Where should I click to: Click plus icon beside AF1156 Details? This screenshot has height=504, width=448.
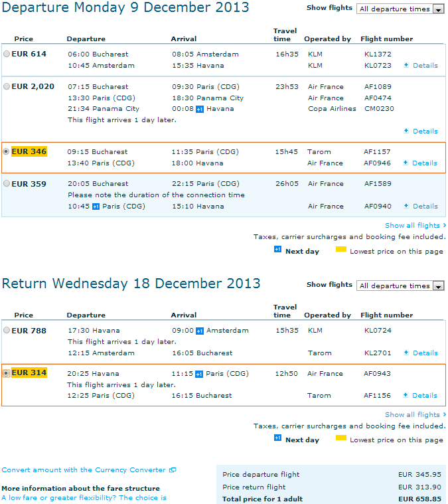[x=406, y=395]
